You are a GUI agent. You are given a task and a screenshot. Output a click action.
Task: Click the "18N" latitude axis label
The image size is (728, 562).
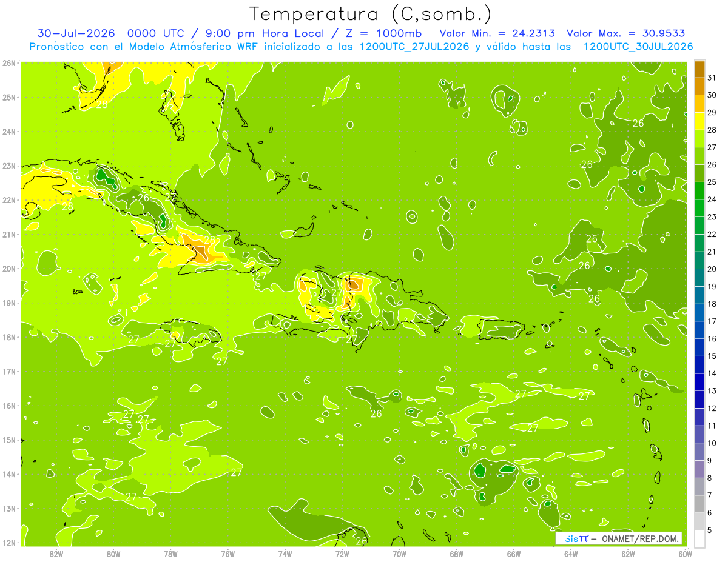click(x=9, y=337)
